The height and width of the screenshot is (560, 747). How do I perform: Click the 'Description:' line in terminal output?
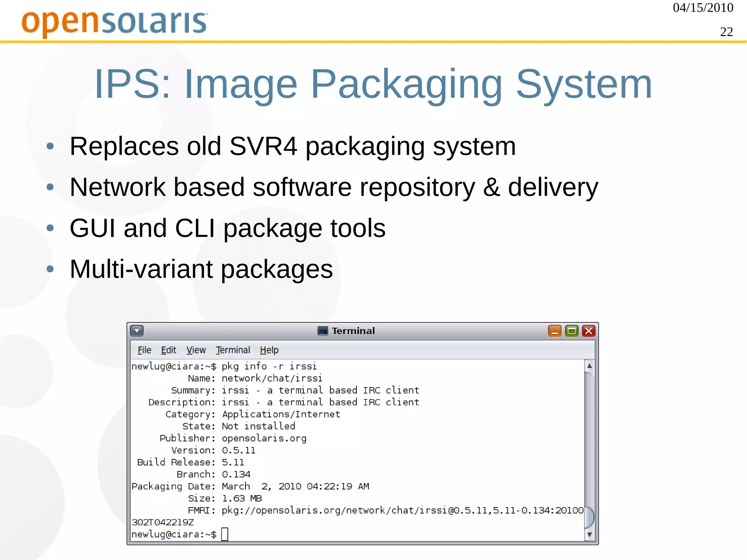[x=284, y=402]
